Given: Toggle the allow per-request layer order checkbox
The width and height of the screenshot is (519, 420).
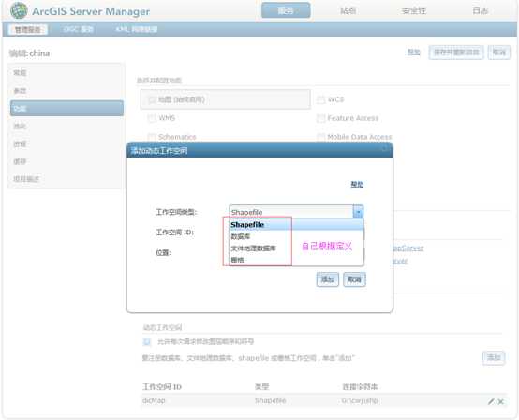Looking at the screenshot, I should [x=147, y=341].
